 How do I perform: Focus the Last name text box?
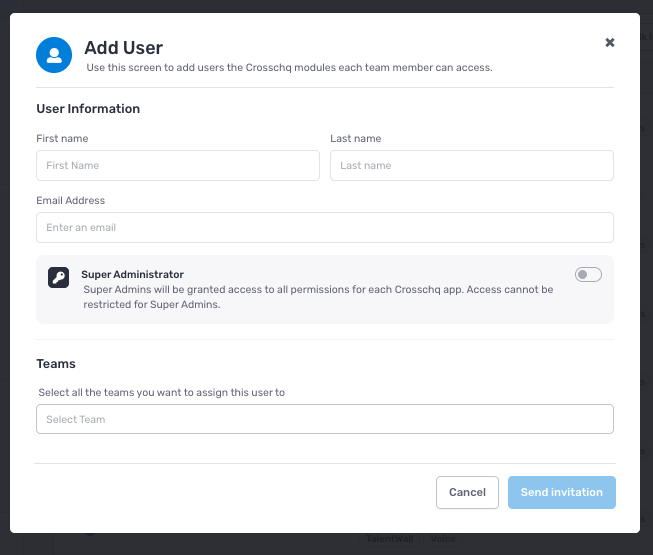[471, 166]
